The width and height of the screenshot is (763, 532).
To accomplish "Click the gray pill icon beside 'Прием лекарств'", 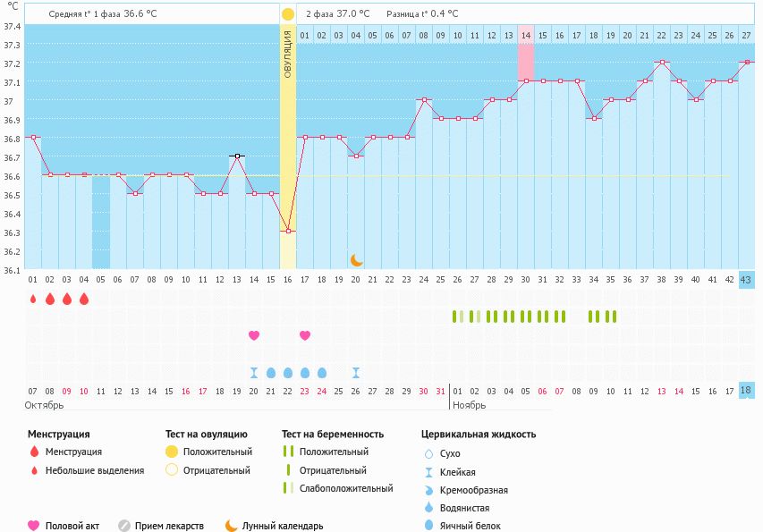I will coord(124,526).
